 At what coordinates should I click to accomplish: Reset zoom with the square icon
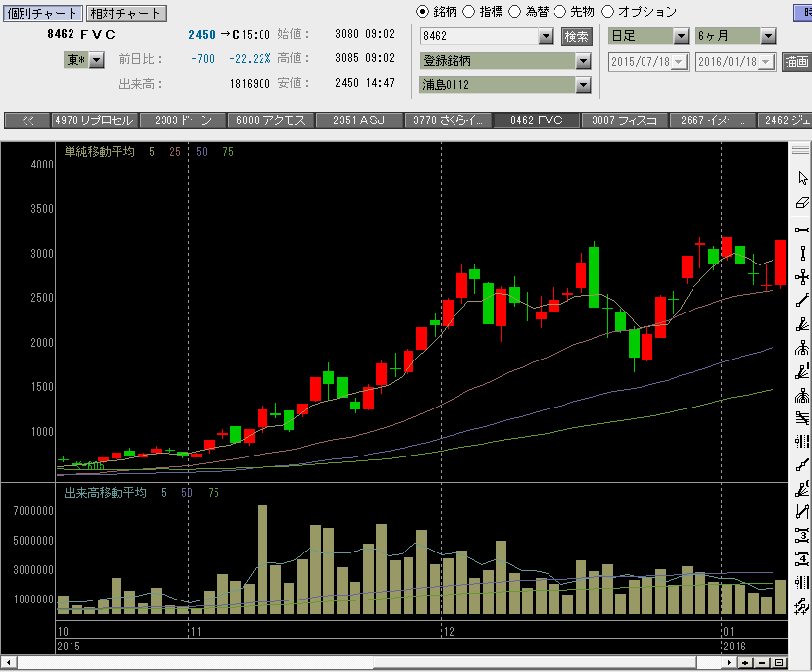pyautogui.click(x=779, y=662)
